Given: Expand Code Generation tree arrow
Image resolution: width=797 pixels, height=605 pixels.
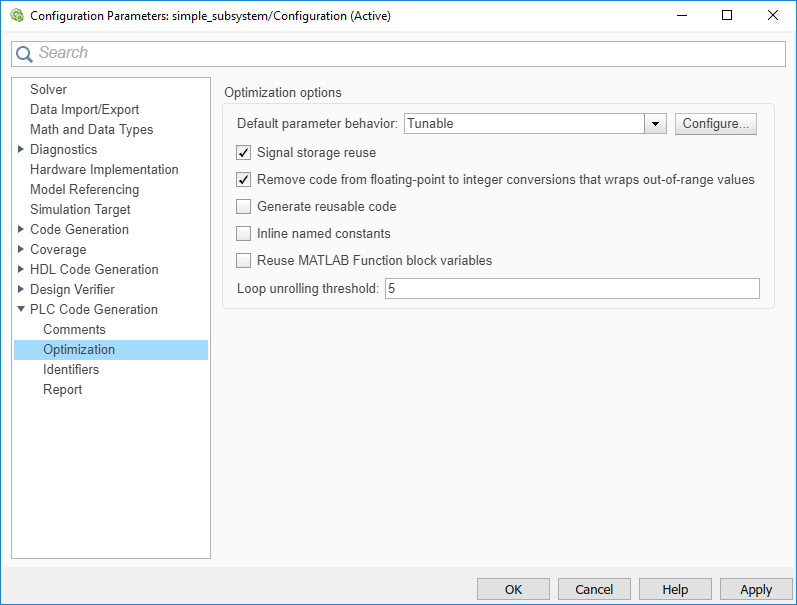Looking at the screenshot, I should (21, 229).
